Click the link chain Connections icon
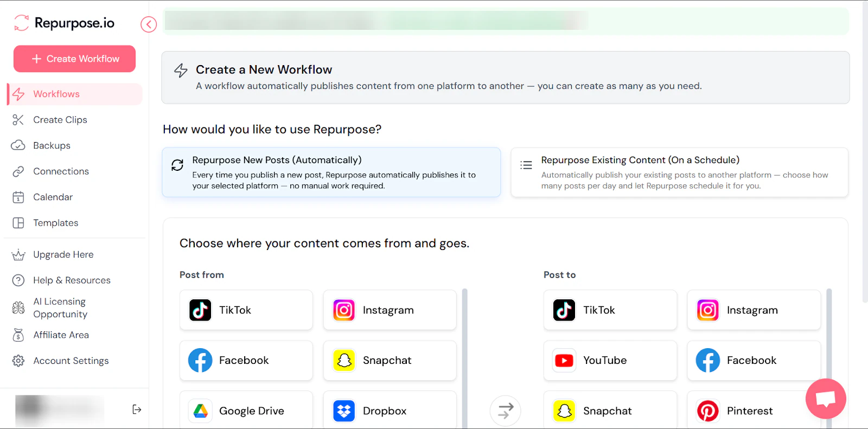The width and height of the screenshot is (868, 429). tap(18, 171)
